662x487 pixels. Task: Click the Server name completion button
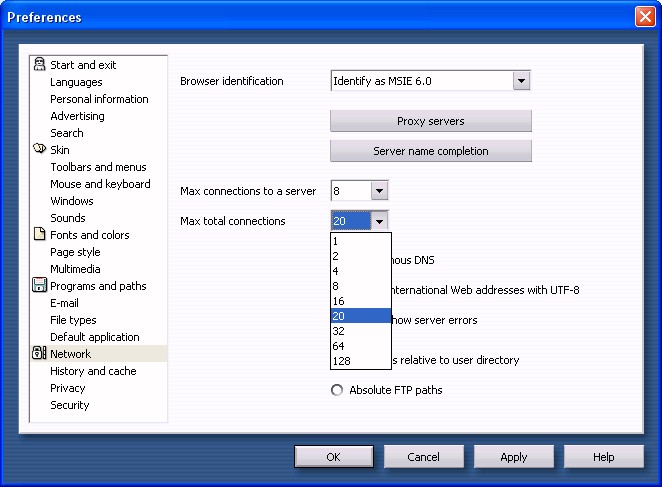pos(430,151)
